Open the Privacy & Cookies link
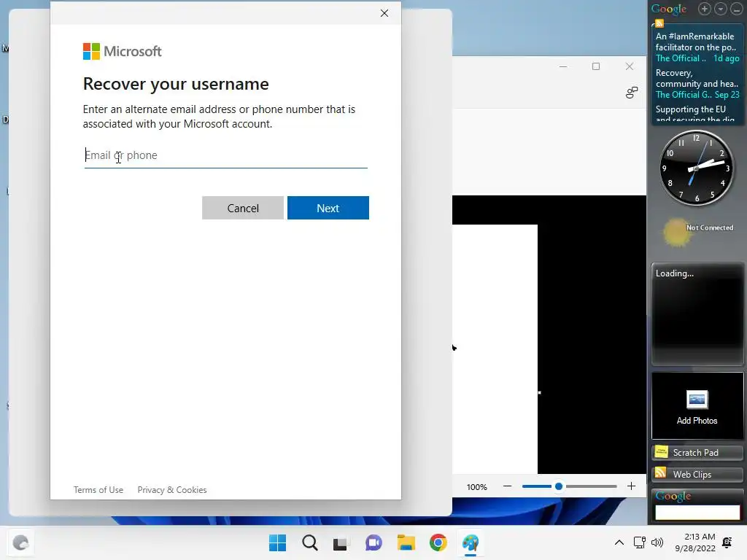Screen dimensions: 747x560 [x=172, y=489]
